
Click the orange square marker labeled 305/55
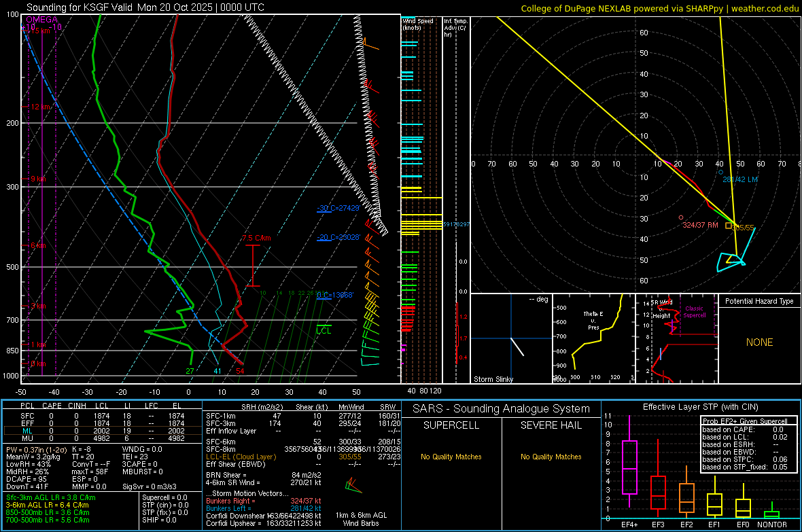pos(729,225)
